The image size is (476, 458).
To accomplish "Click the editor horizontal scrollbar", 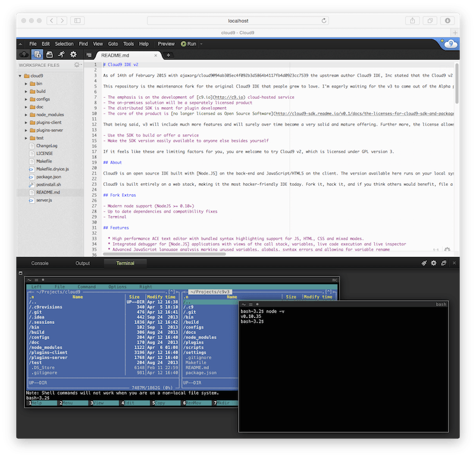I will [x=164, y=254].
